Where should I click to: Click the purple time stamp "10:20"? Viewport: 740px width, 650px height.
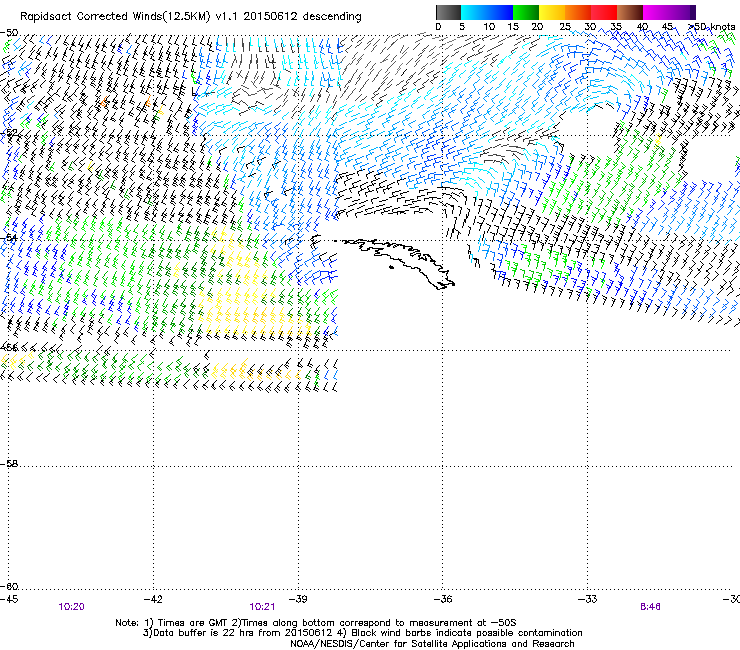click(x=72, y=607)
